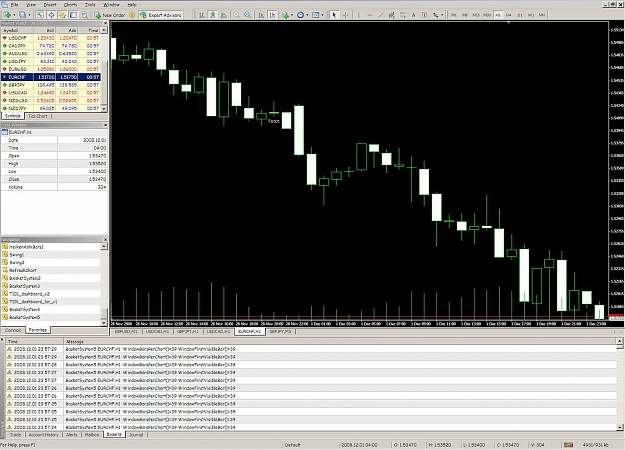
Task: Toggle the Navigator panel toolbar button
Action: tap(62, 15)
